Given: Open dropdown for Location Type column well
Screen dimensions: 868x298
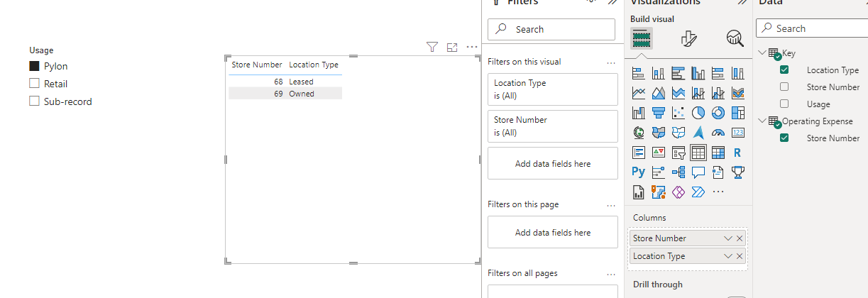Looking at the screenshot, I should [x=728, y=256].
